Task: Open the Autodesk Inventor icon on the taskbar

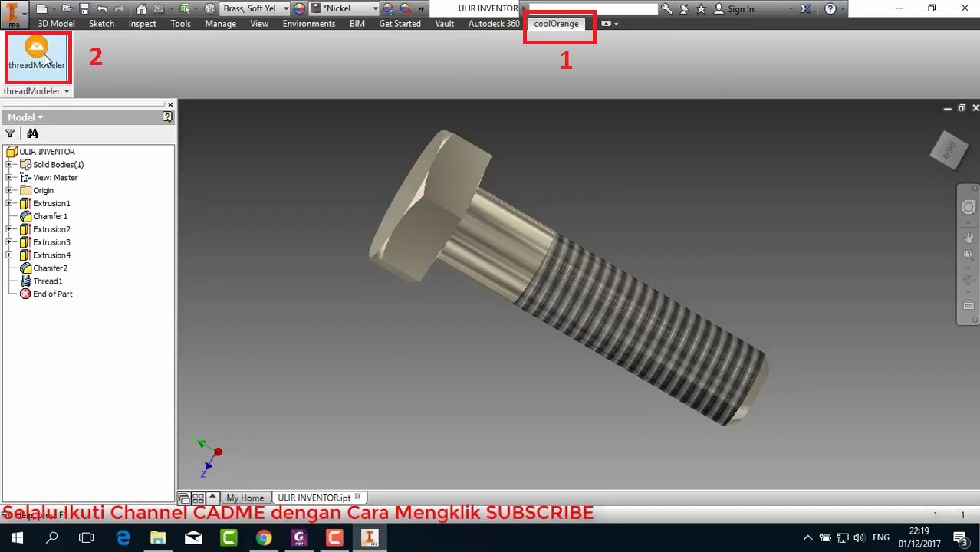Action: click(370, 537)
